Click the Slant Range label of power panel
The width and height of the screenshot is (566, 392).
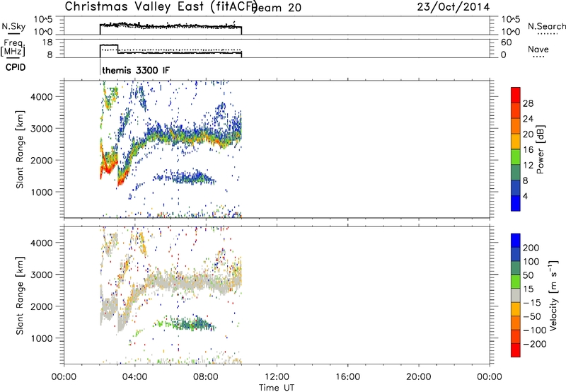(x=20, y=149)
